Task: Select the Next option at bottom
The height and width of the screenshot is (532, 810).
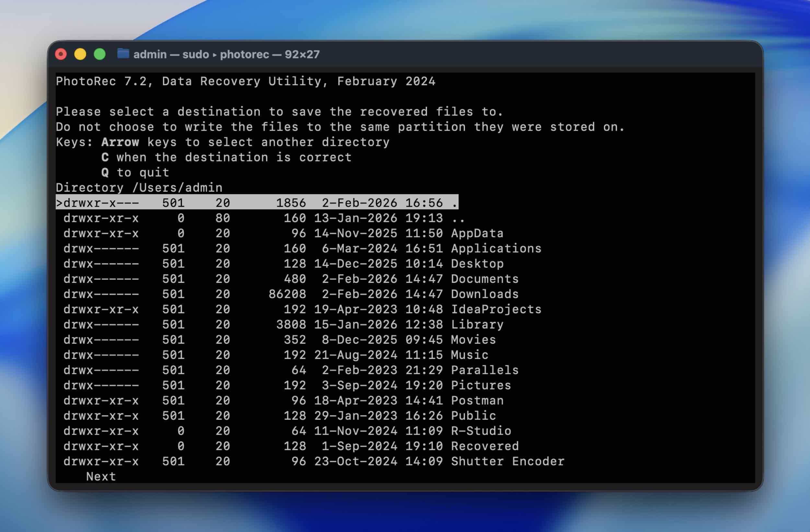Action: [x=101, y=477]
